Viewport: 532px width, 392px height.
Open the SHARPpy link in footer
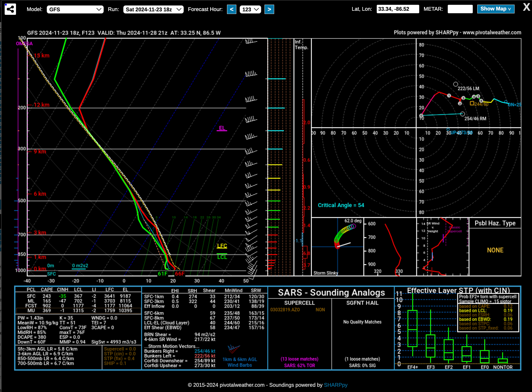coord(336,385)
